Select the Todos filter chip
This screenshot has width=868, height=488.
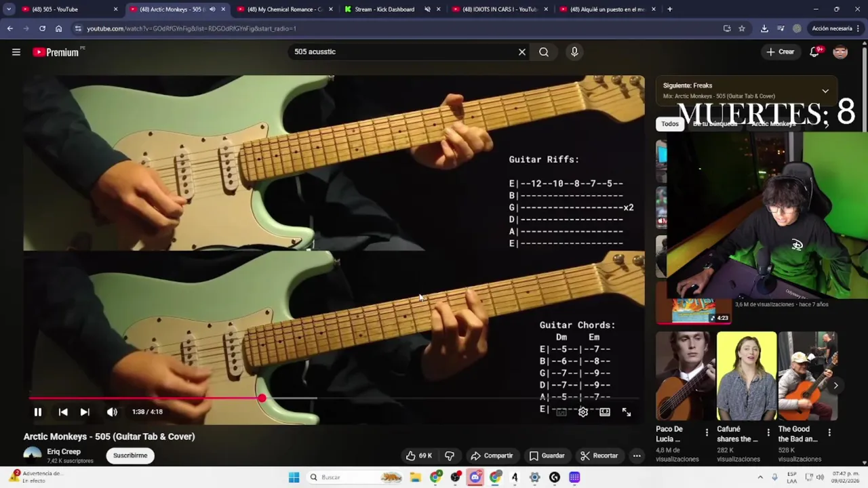click(670, 123)
